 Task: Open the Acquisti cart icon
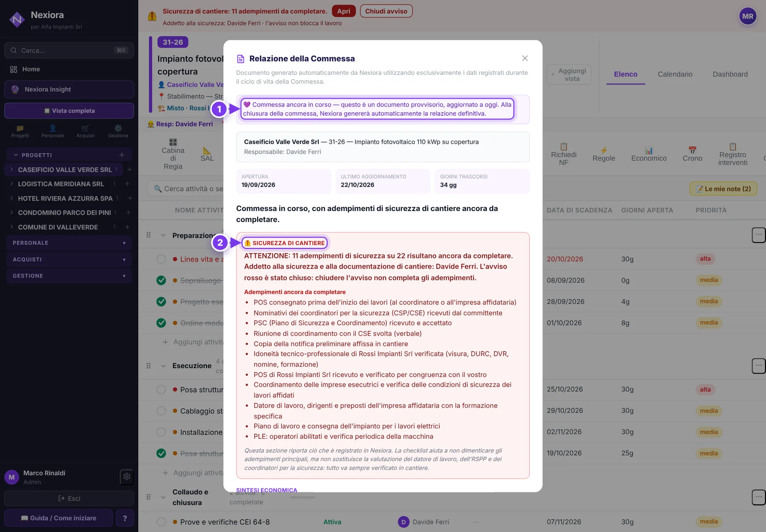pos(86,131)
